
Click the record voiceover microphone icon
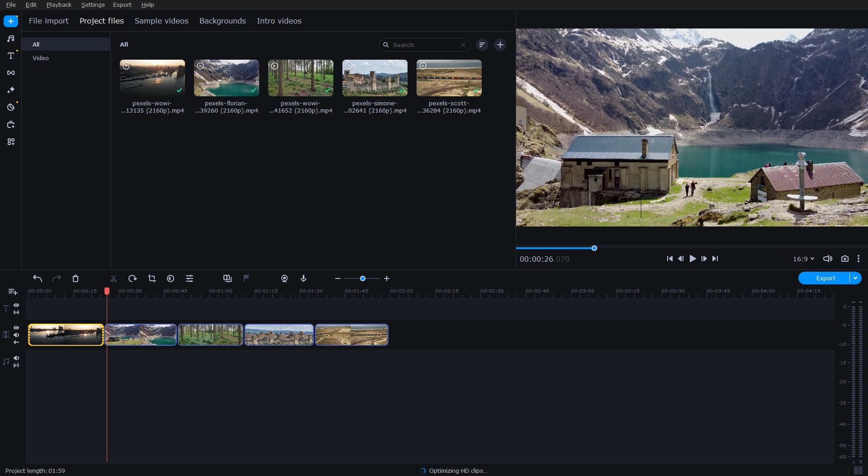coord(304,278)
